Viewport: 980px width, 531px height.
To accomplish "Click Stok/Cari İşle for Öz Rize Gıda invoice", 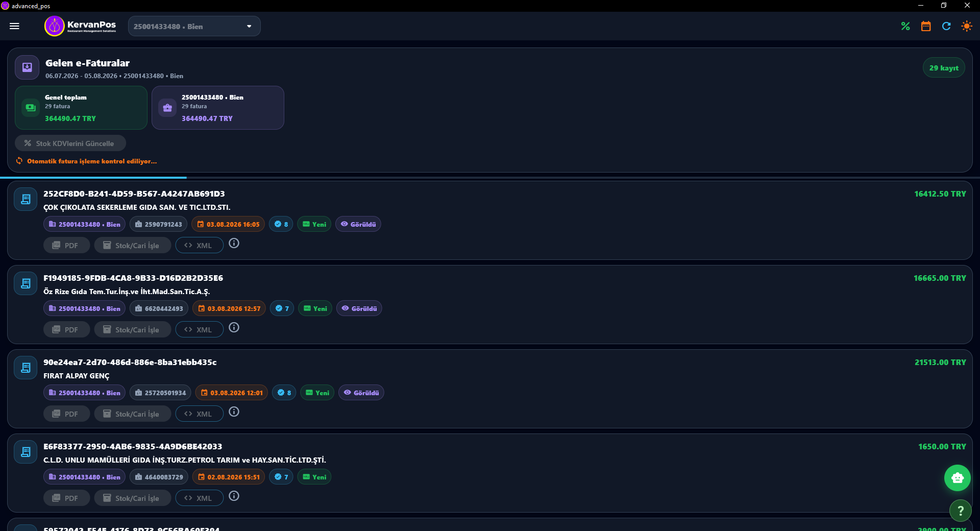I will tap(132, 330).
